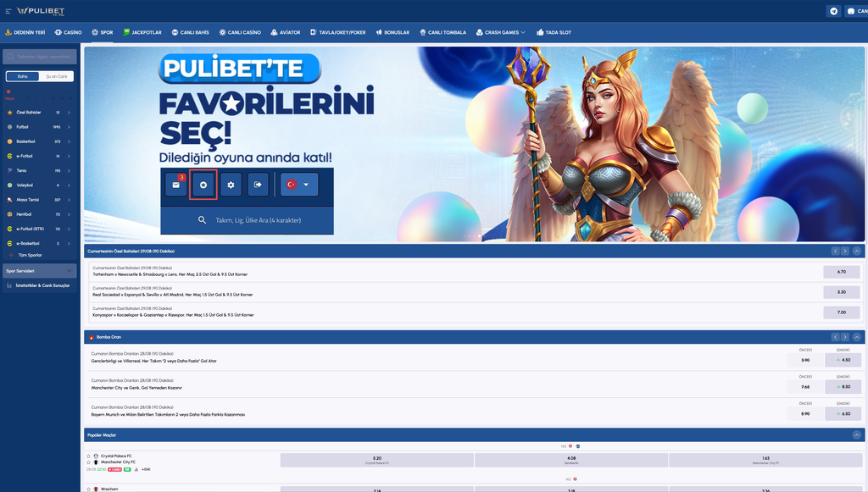Select the Masa Tenisi paddle icon
Image resolution: width=868 pixels, height=492 pixels.
9,200
